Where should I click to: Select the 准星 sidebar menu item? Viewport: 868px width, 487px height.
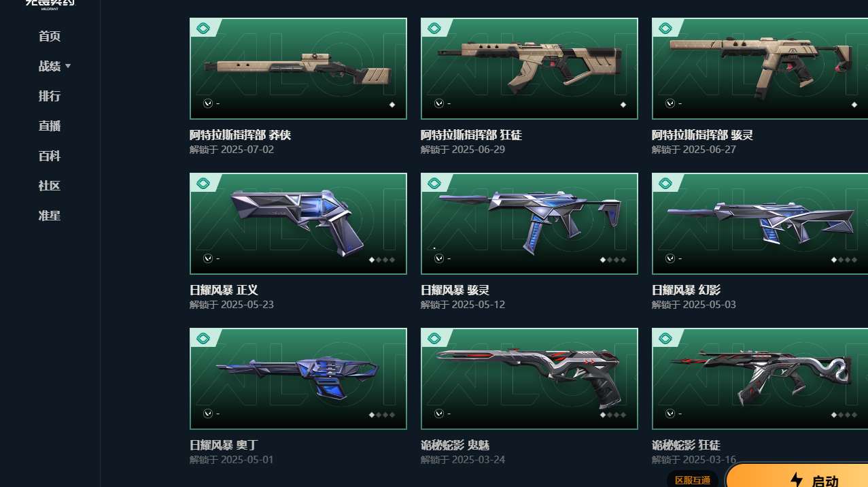coord(50,216)
